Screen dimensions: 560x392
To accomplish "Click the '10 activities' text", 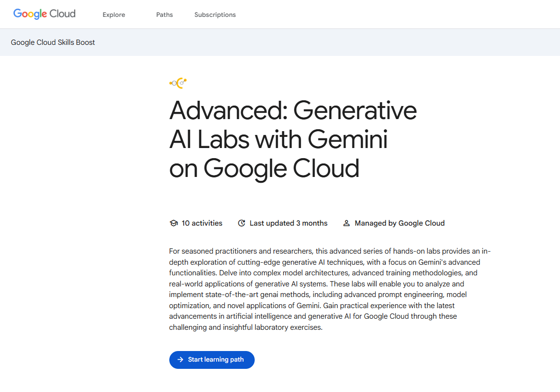I will tap(202, 223).
